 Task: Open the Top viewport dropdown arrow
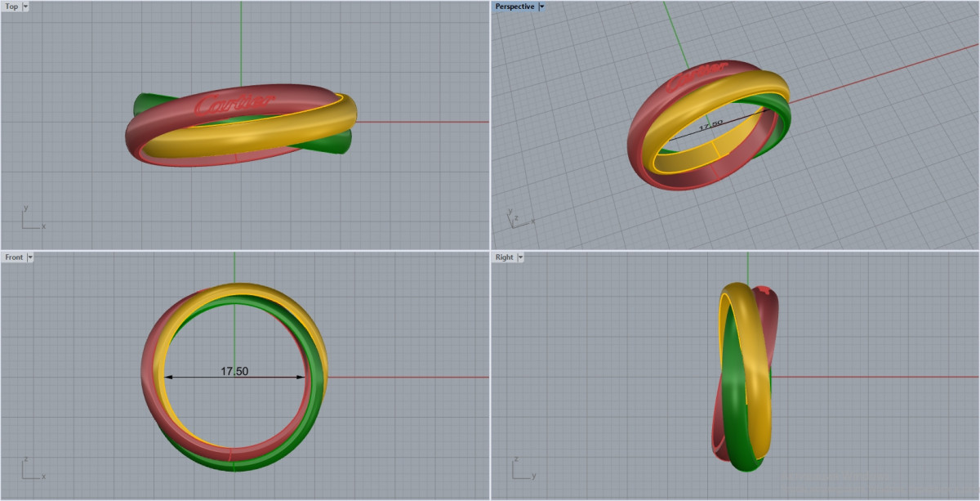[x=26, y=7]
